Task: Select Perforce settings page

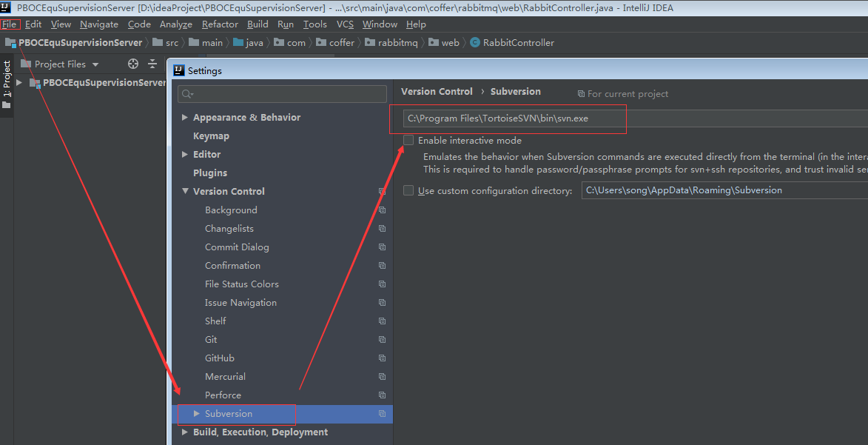Action: click(223, 395)
